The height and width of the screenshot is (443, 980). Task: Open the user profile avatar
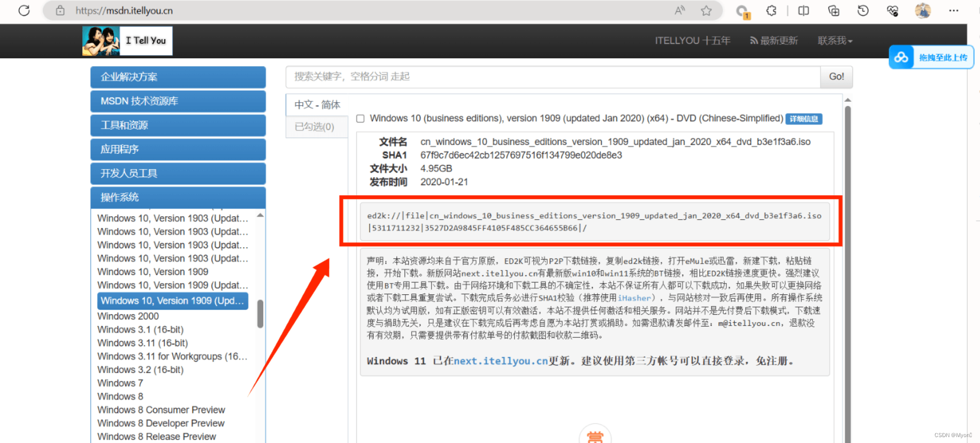923,11
